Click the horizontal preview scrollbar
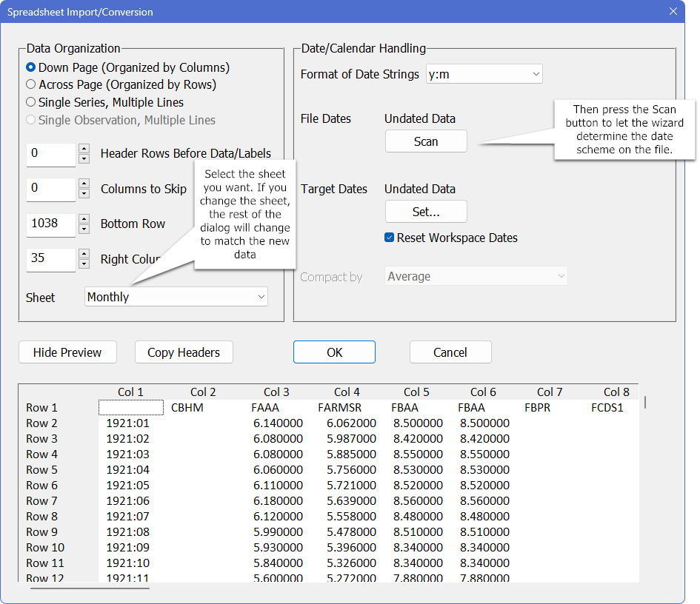The height and width of the screenshot is (604, 700). [90, 588]
